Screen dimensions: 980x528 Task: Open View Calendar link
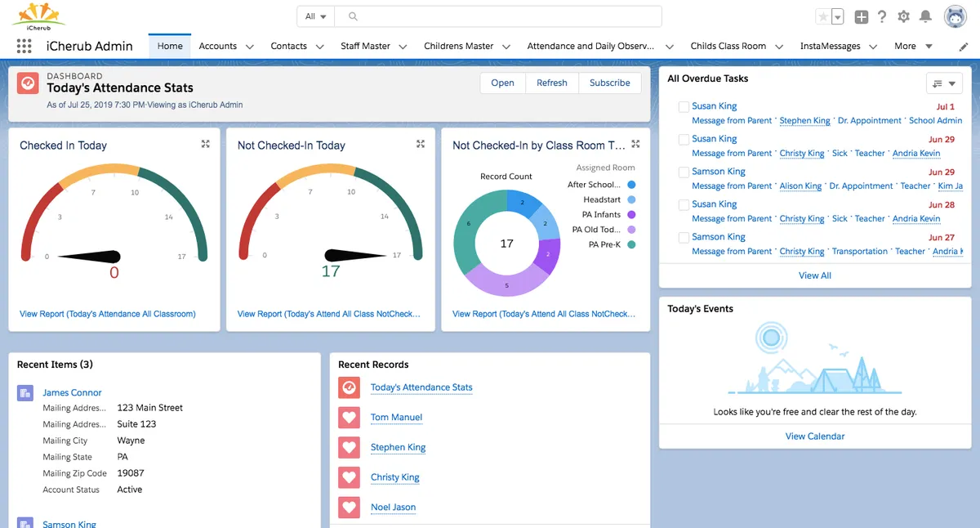[x=815, y=436]
